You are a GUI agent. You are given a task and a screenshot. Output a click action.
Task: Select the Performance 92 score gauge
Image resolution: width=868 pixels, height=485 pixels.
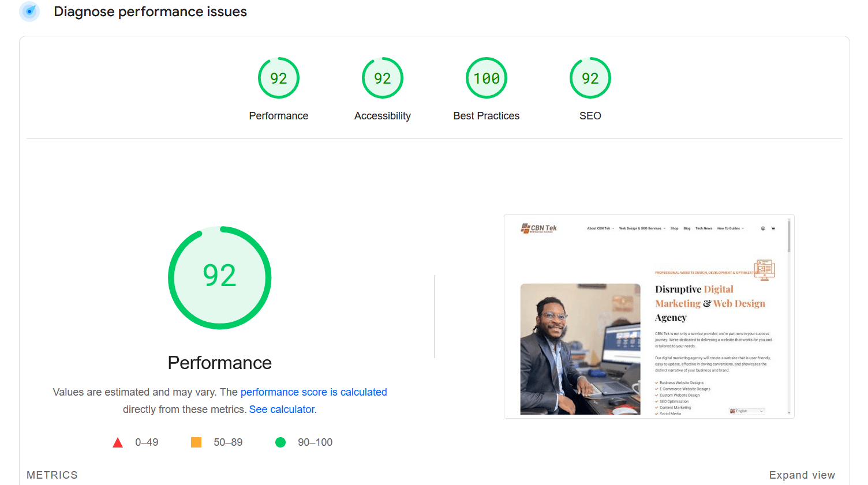click(279, 78)
